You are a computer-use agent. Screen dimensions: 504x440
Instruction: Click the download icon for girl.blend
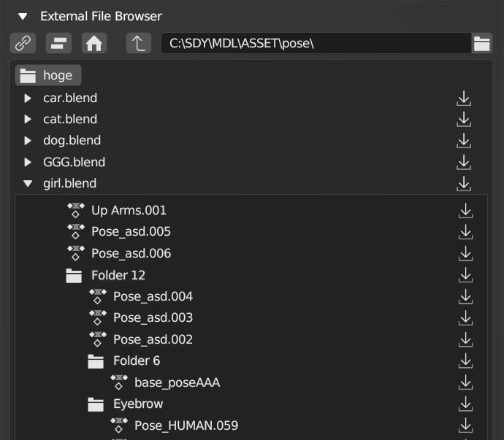pos(463,184)
